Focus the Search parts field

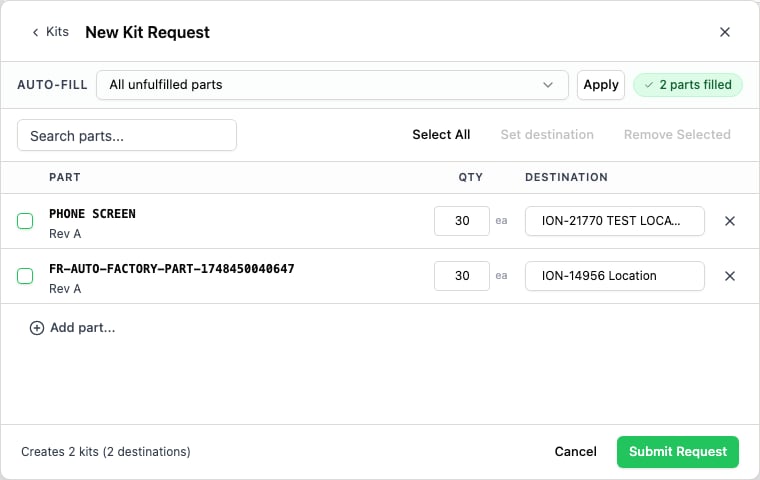tap(127, 135)
